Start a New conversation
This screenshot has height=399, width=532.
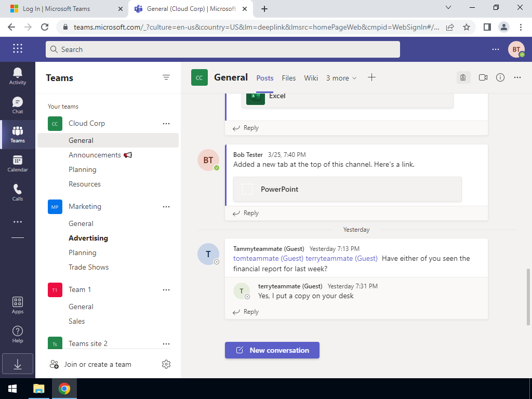pyautogui.click(x=272, y=350)
